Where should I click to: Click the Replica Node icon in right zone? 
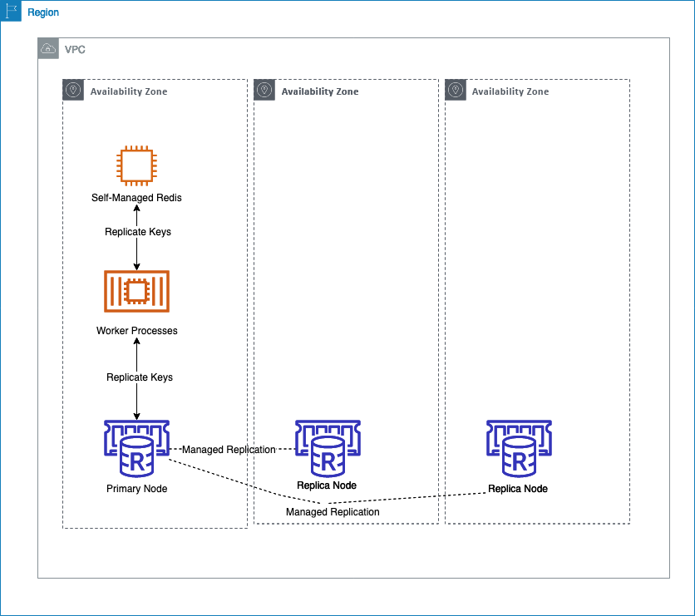pyautogui.click(x=519, y=448)
